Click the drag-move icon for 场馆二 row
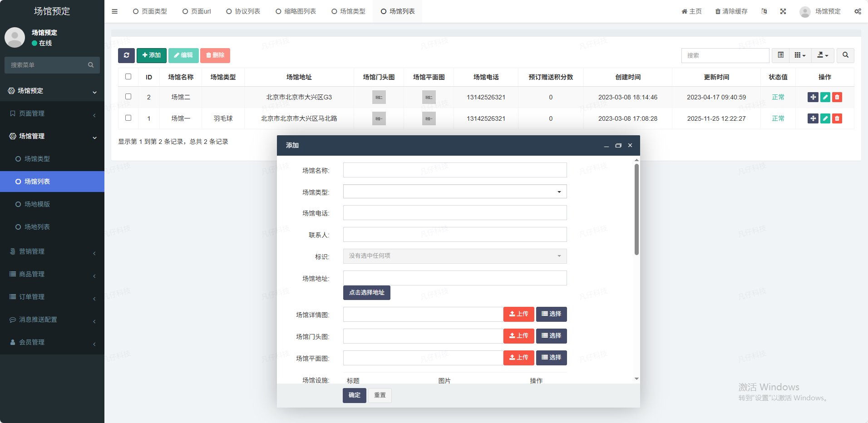 (x=813, y=97)
